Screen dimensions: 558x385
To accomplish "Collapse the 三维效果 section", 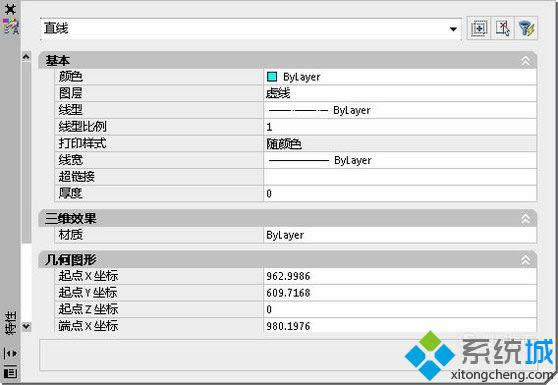I will pyautogui.click(x=525, y=219).
